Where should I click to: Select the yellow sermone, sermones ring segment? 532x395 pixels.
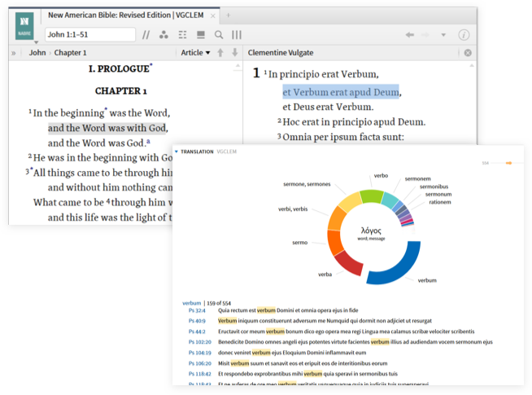[x=350, y=202]
